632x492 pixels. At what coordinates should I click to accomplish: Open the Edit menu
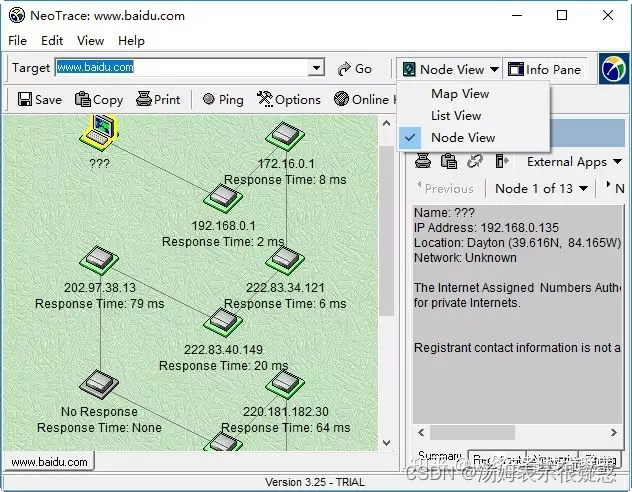point(52,41)
